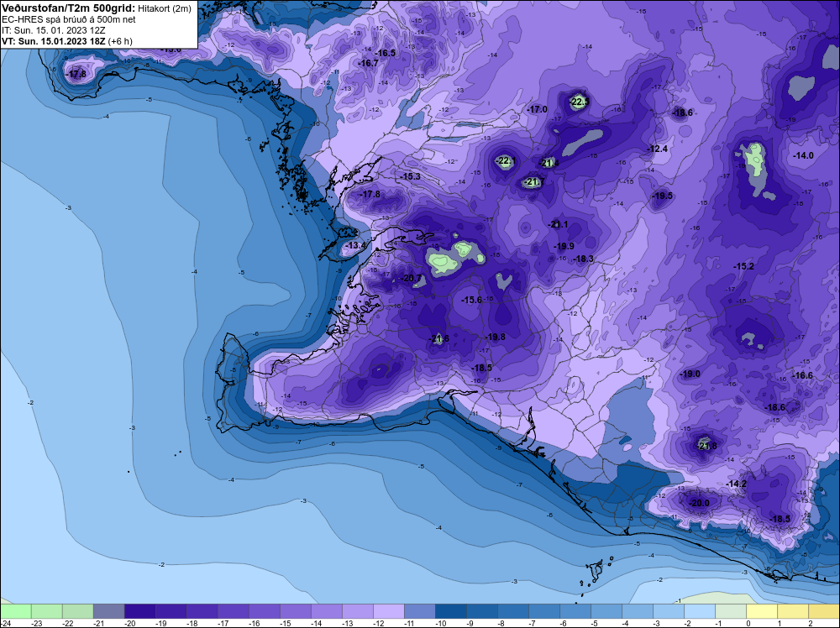Click the 'IT: Sun. 15. 01. 2023 12Z' initial time line
This screenshot has height=628, width=840.
point(54,30)
